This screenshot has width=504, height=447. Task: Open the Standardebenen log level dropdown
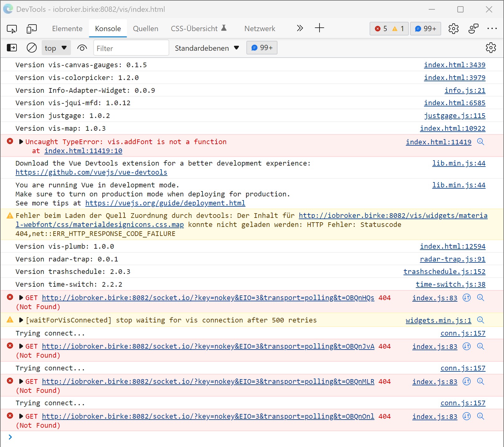pyautogui.click(x=207, y=48)
